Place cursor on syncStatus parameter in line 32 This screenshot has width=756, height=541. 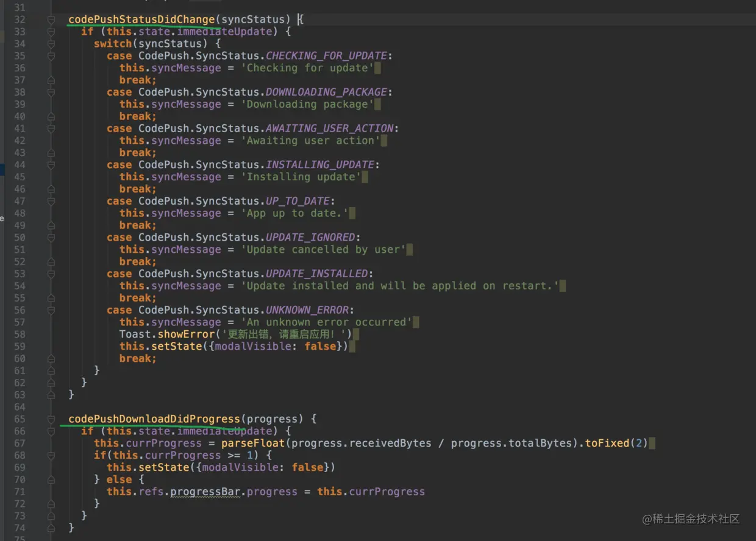253,19
